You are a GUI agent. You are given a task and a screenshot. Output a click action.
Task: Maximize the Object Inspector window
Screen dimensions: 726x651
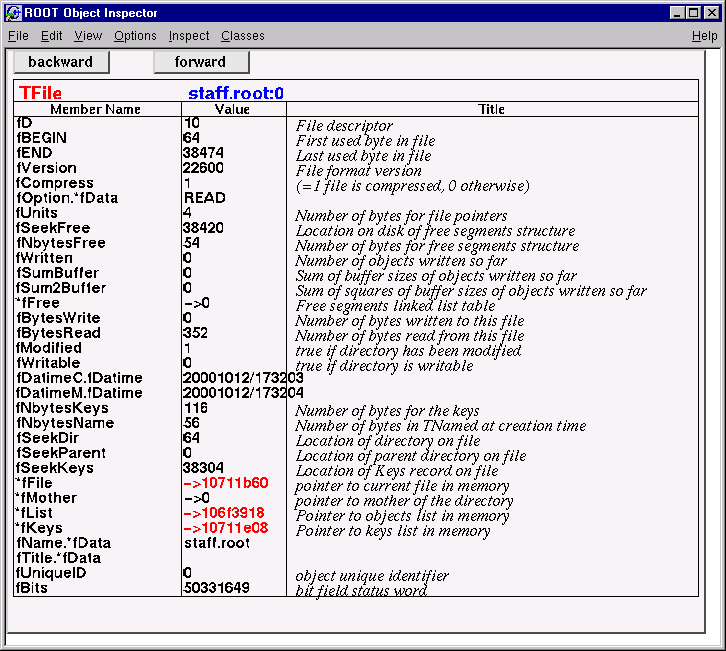coord(693,12)
